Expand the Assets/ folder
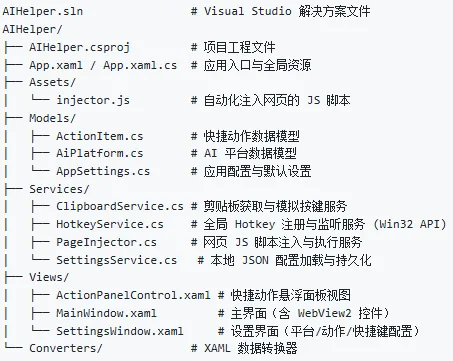This screenshot has height=361, width=453. point(53,82)
